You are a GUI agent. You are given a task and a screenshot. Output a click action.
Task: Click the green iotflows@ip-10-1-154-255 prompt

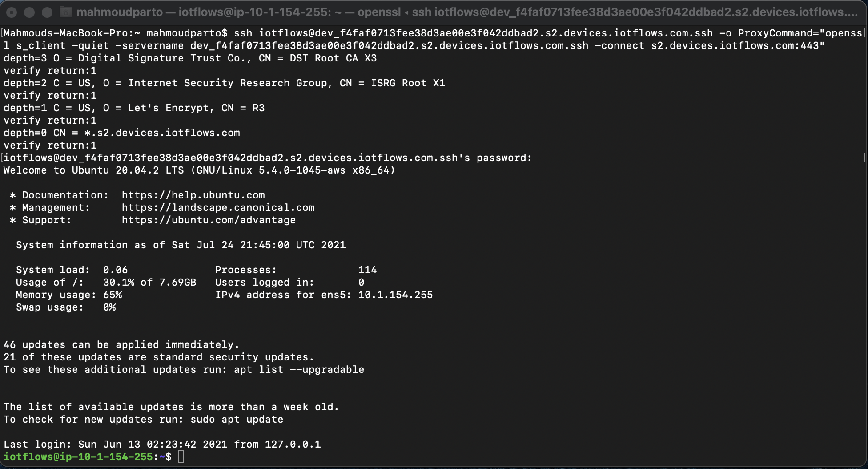point(78,457)
